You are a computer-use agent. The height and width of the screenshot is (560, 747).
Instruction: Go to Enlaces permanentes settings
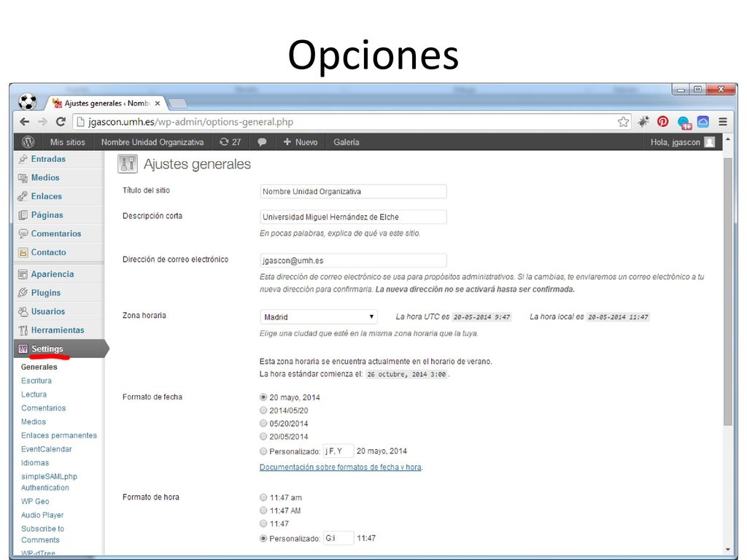59,435
